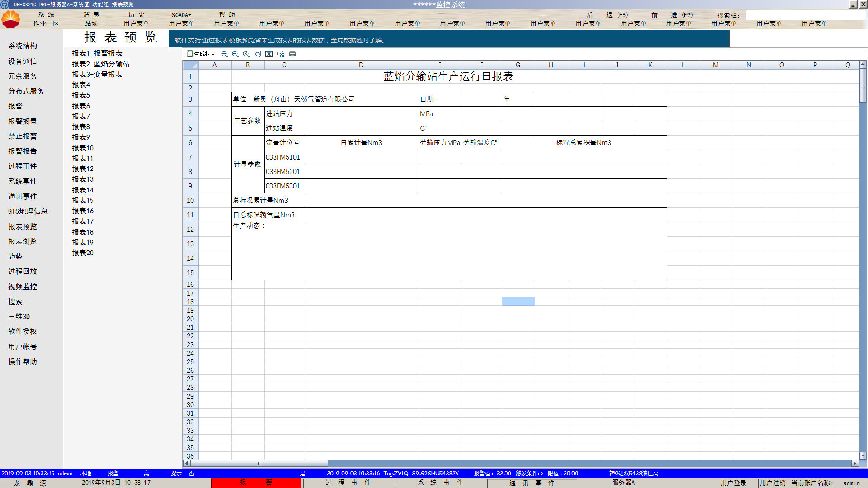868x488 pixels.
Task: Click the 用户注销 button
Action: point(773,483)
